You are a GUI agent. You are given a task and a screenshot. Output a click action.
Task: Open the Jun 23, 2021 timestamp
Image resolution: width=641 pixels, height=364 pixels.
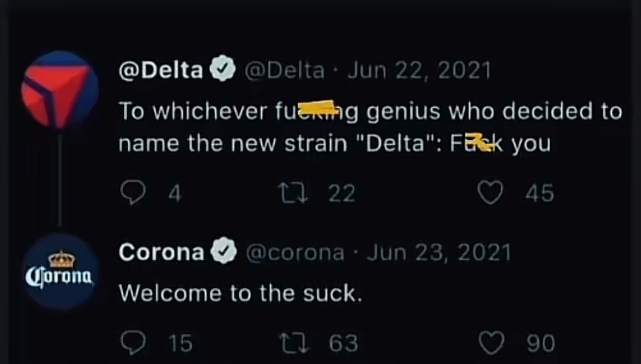coord(438,253)
